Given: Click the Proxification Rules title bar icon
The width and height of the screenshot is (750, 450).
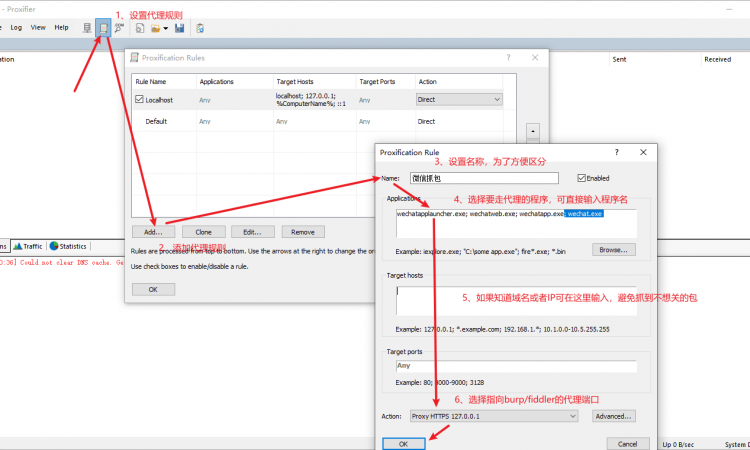Looking at the screenshot, I should pos(134,57).
